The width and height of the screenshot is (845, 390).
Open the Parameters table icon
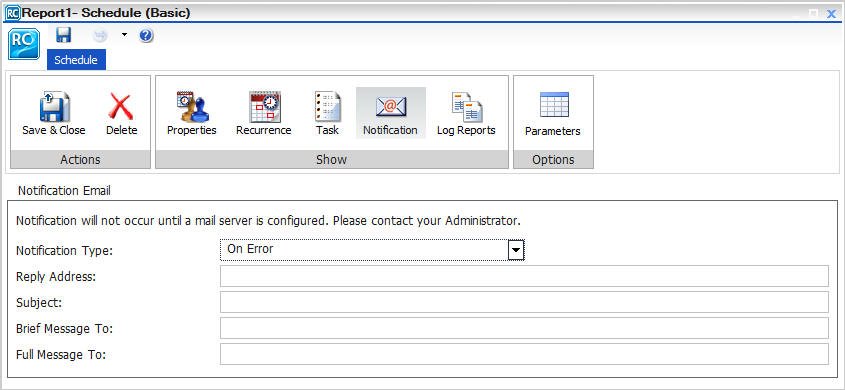553,105
